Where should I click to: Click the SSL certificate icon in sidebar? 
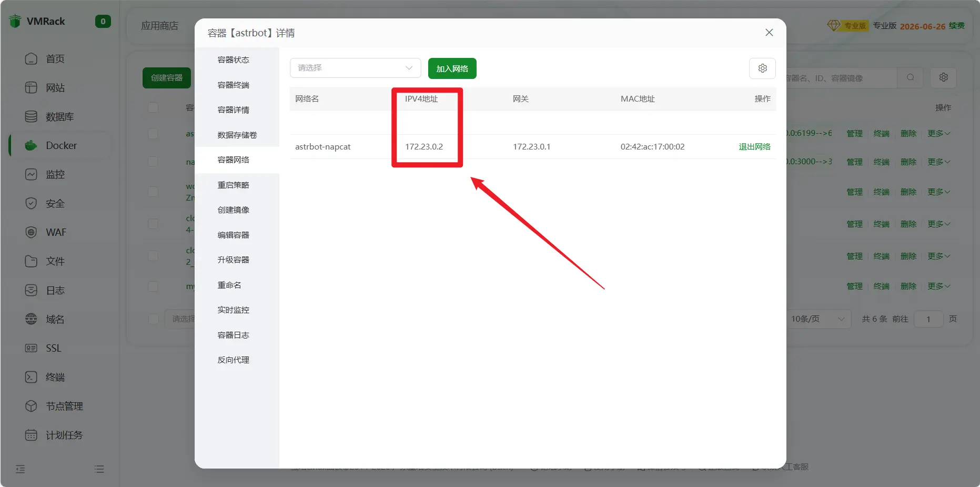point(31,348)
